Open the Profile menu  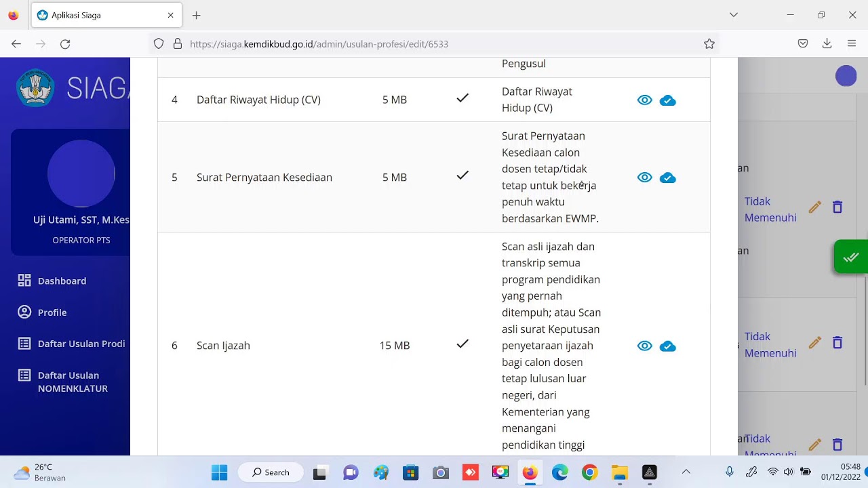click(x=52, y=312)
